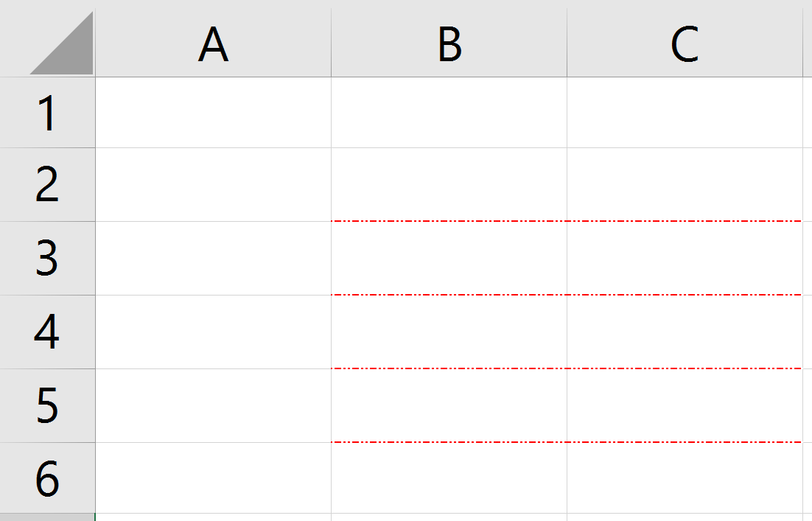The width and height of the screenshot is (812, 521).
Task: Select row 2 header
Action: 47,184
